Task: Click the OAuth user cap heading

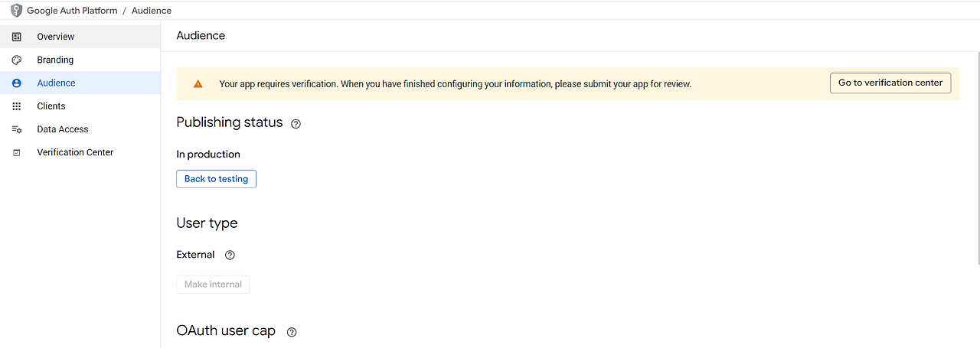Action: (226, 331)
